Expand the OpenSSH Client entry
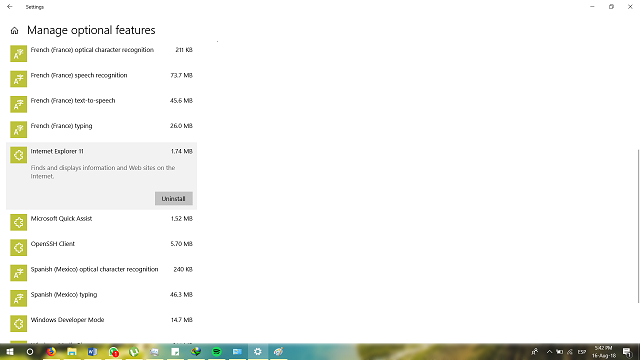Viewport: 640px width, 360px height. point(102,248)
